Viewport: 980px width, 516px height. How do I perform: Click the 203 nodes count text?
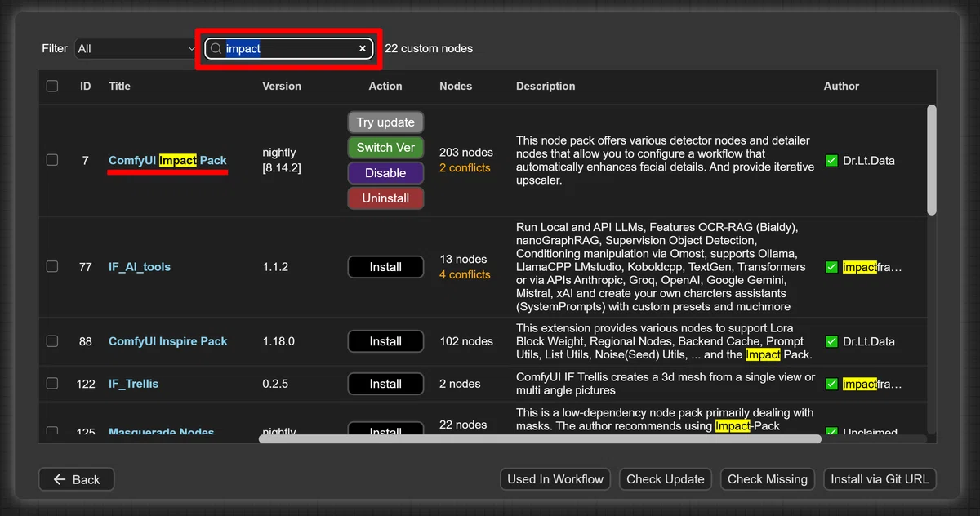click(466, 153)
